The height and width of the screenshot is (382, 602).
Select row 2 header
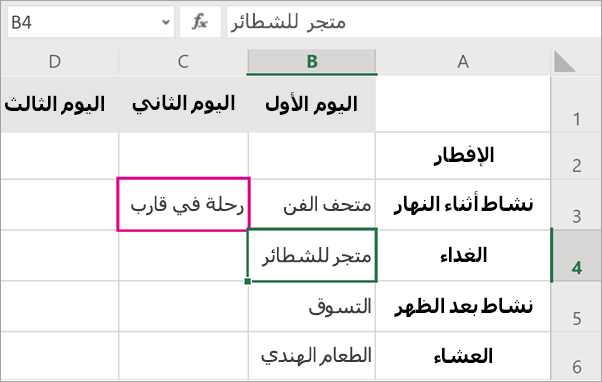pyautogui.click(x=576, y=156)
